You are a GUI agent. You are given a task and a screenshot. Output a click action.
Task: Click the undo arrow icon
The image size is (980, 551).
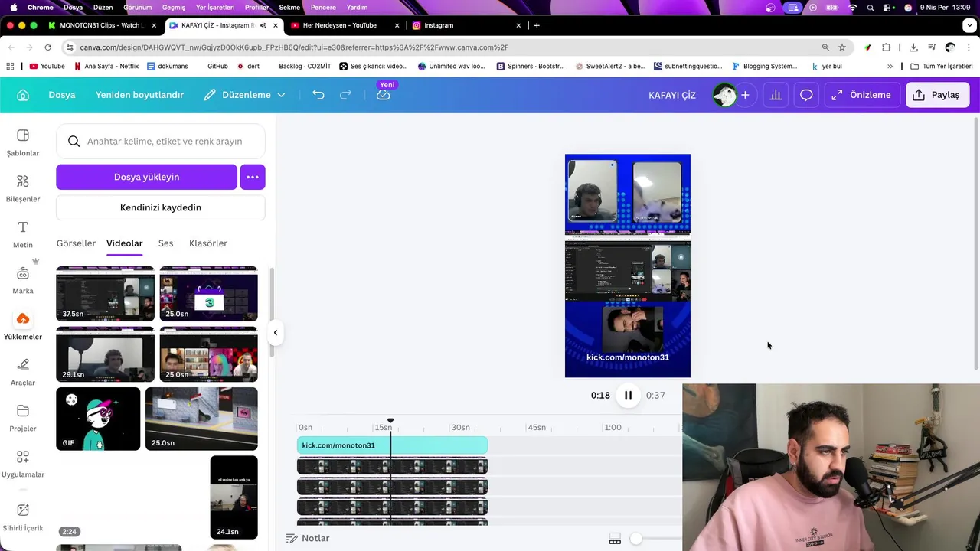tap(318, 95)
